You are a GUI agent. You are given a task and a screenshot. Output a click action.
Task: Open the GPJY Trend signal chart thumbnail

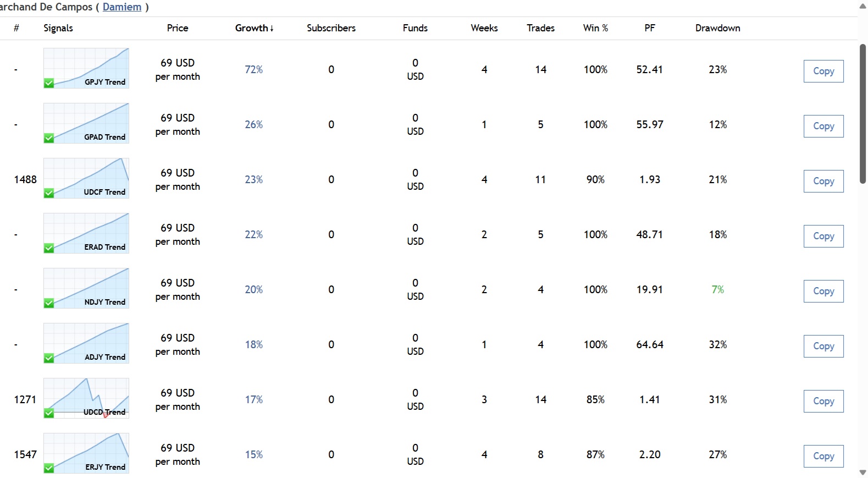86,68
